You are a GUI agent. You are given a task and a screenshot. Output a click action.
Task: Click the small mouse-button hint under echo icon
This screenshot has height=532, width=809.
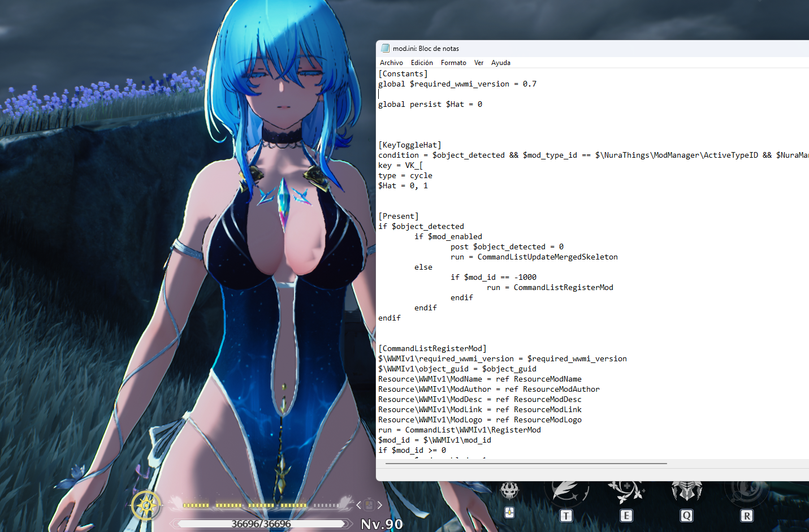[509, 513]
